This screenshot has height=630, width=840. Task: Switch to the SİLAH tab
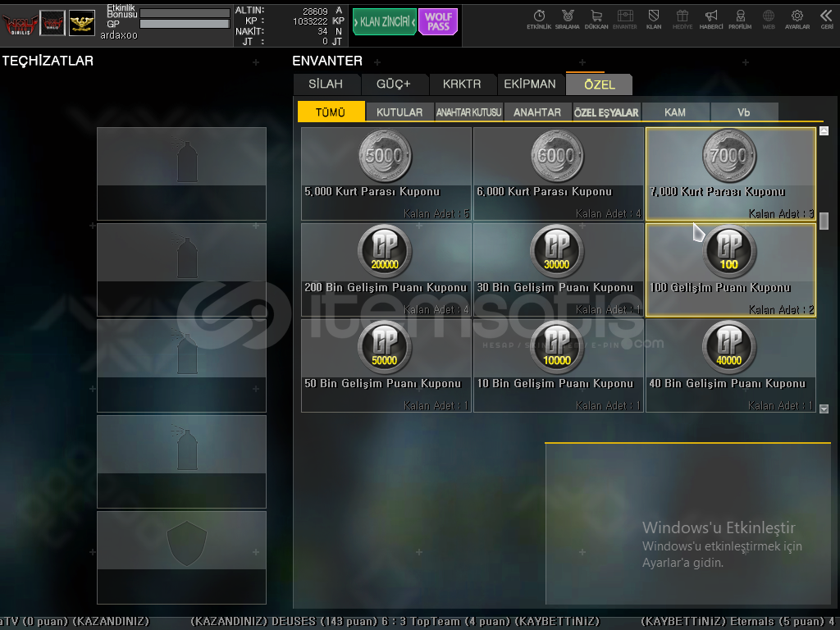tap(326, 84)
